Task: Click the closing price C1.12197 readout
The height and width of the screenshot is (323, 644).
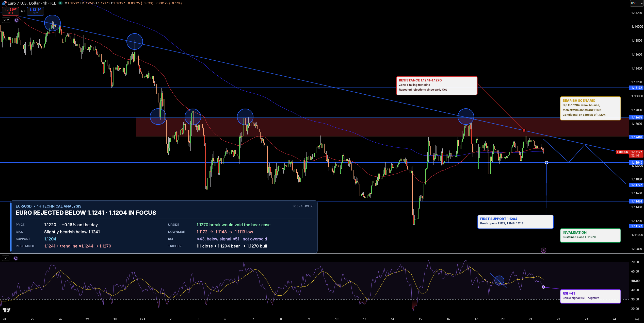Action: point(118,3)
